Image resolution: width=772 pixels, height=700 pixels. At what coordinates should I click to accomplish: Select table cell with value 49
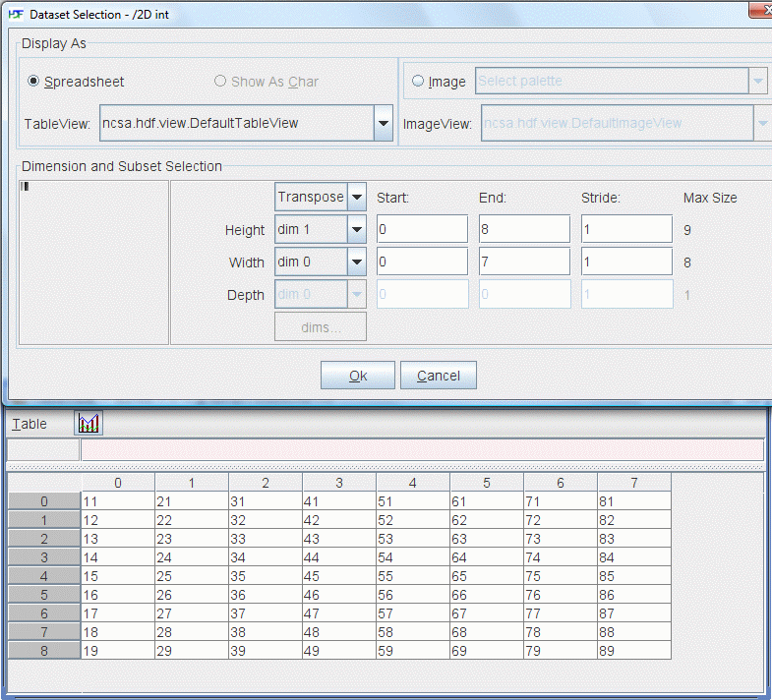point(339,651)
